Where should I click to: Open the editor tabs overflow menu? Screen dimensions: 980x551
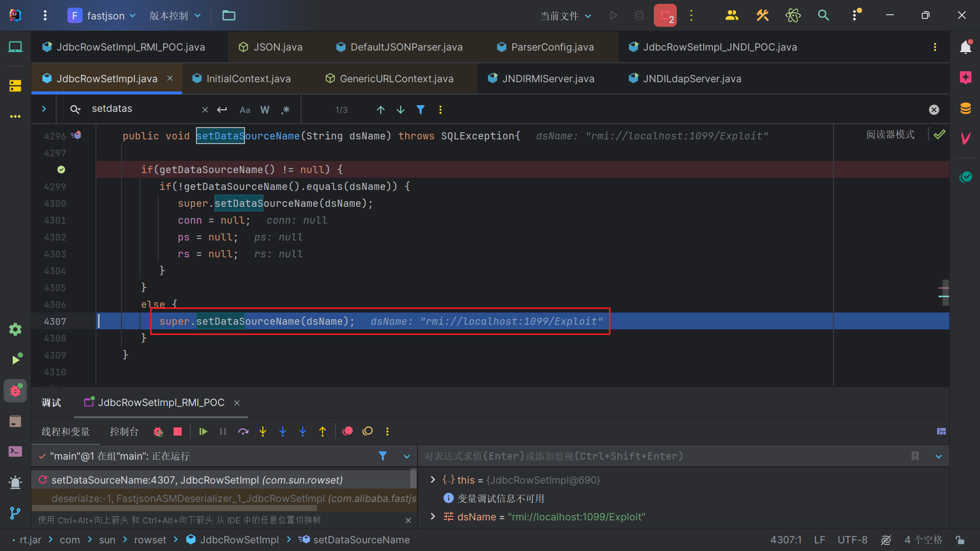click(x=935, y=47)
